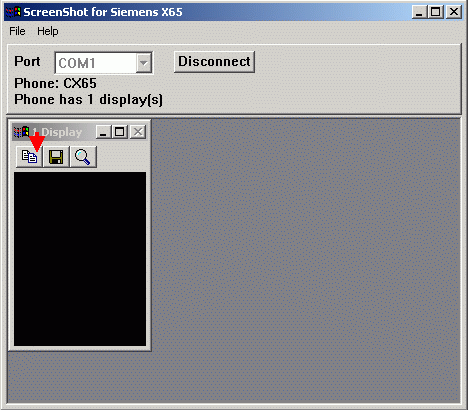Maximize the ScreenShot for Siemens X65 window
468x410 pixels.
click(x=436, y=12)
